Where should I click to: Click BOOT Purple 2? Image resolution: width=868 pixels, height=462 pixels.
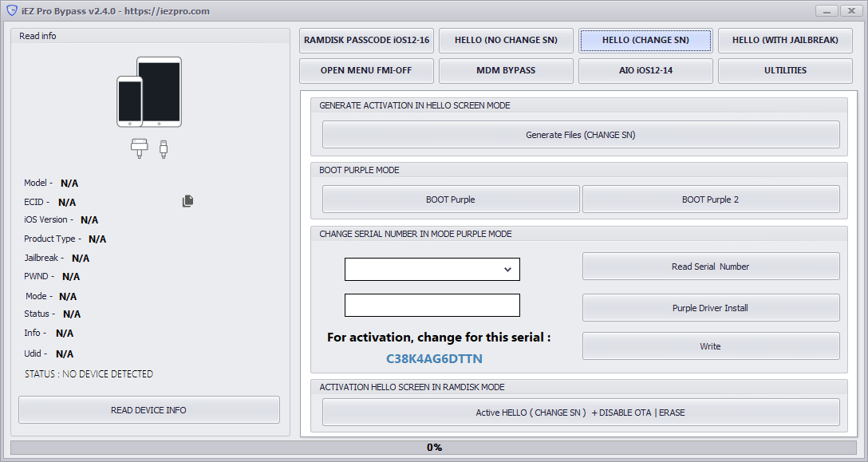[710, 199]
